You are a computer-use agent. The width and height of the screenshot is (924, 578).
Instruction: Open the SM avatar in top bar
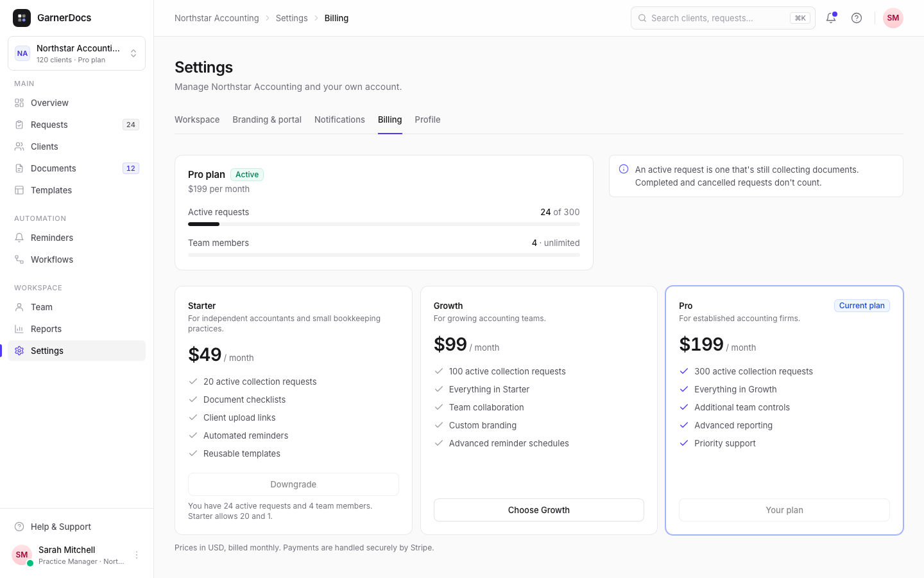pyautogui.click(x=893, y=18)
